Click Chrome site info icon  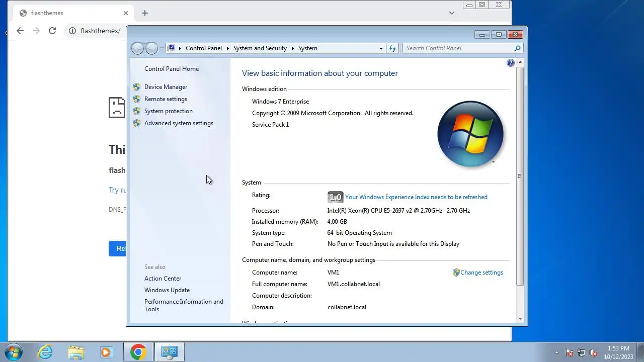click(72, 31)
